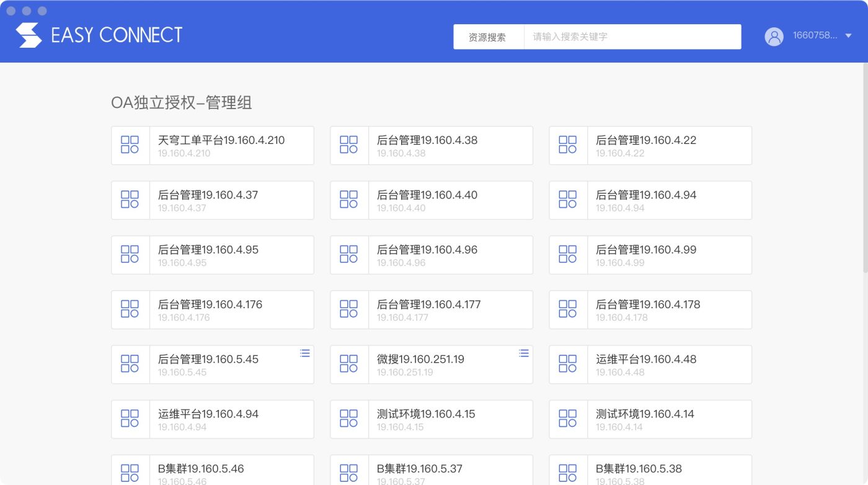
Task: Open the account dropdown arrow
Action: 849,36
